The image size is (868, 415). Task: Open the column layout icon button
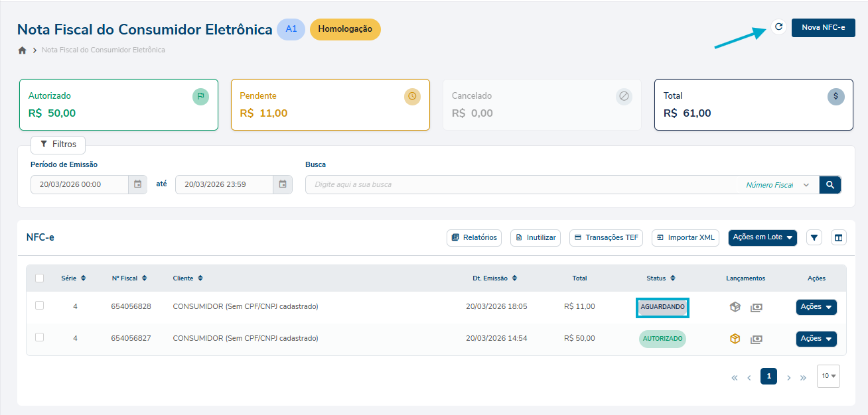[x=838, y=237]
